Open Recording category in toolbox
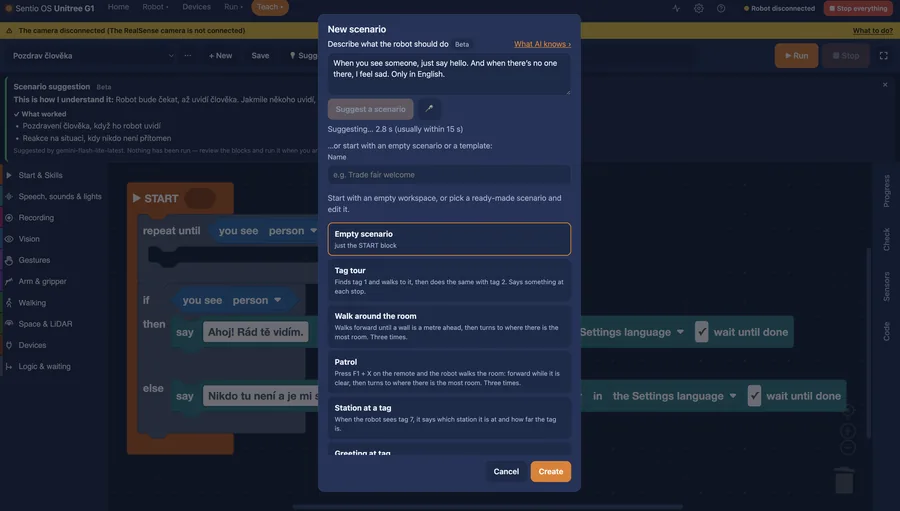This screenshot has width=900, height=511. tap(36, 218)
